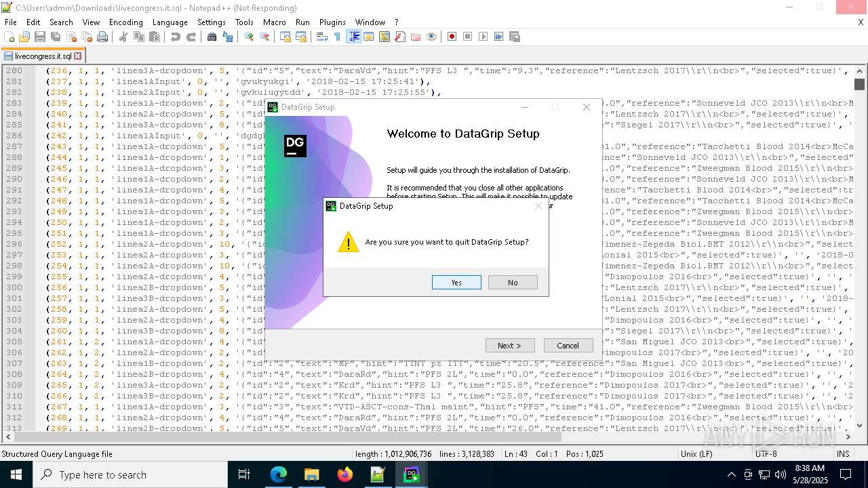
Task: Click the UTF-8 encoding in status bar
Action: point(766,454)
